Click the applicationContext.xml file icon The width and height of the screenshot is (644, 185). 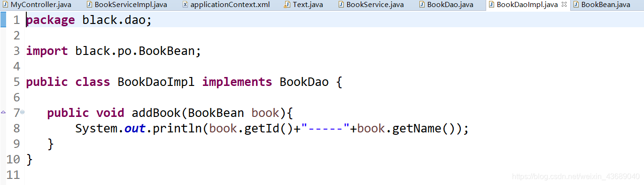pos(185,5)
